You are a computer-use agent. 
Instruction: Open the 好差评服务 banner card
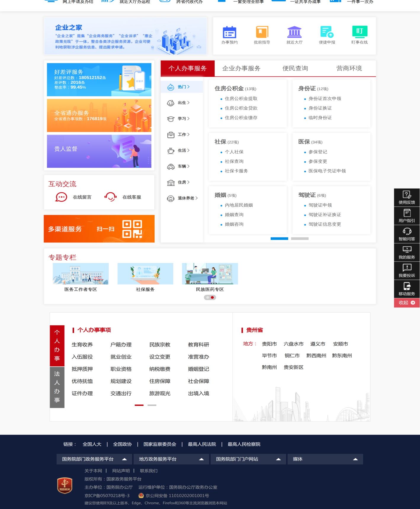pyautogui.click(x=99, y=80)
